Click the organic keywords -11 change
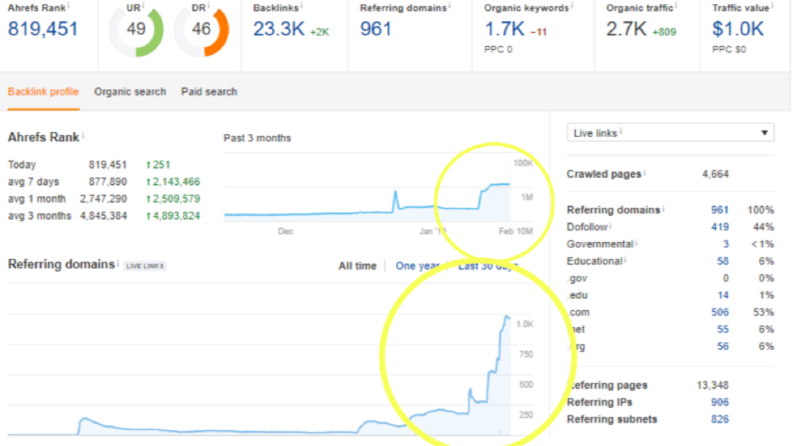The width and height of the screenshot is (793, 446). (x=539, y=32)
